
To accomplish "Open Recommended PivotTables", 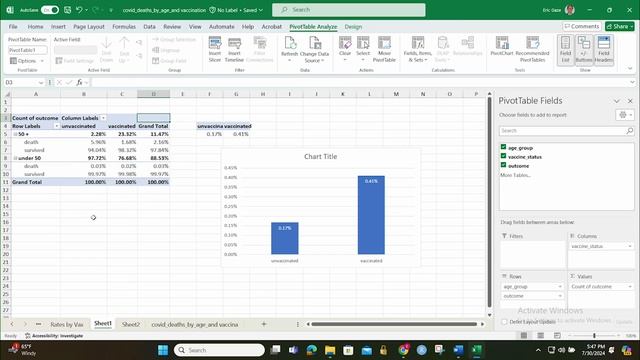I will 532,49.
